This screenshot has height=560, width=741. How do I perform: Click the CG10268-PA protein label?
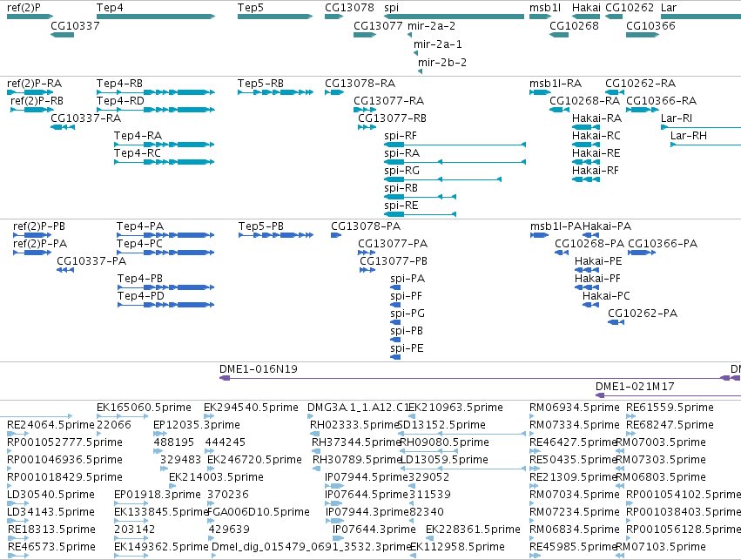click(x=589, y=244)
